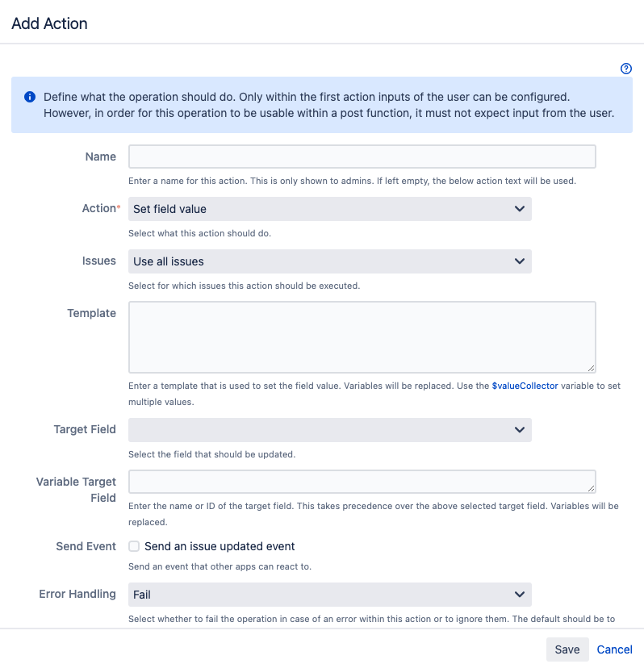
Task: Open the help question mark icon
Action: (x=626, y=69)
